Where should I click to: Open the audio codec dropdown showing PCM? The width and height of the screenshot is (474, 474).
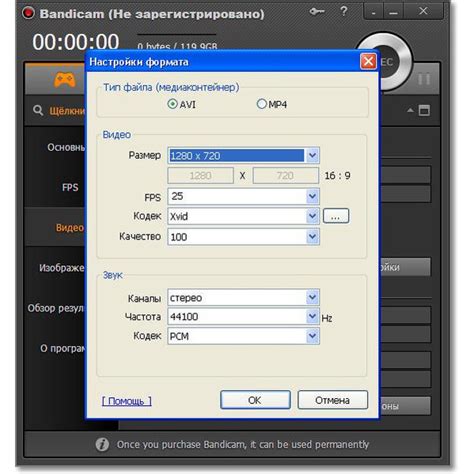tap(243, 336)
